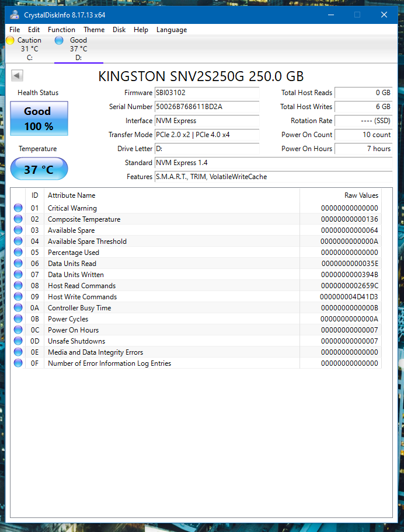Click the Serial Number field
Screen dimensions: 404x532
[207, 107]
